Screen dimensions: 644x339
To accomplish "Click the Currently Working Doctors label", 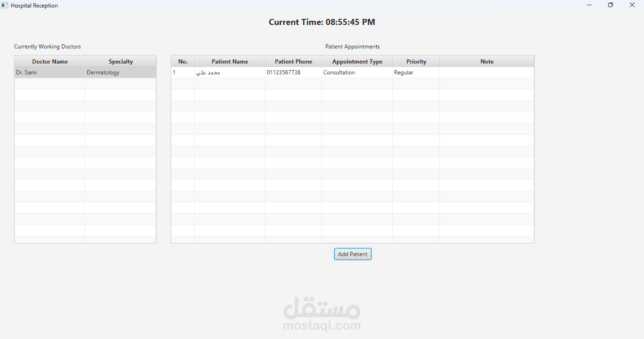I will [x=48, y=47].
